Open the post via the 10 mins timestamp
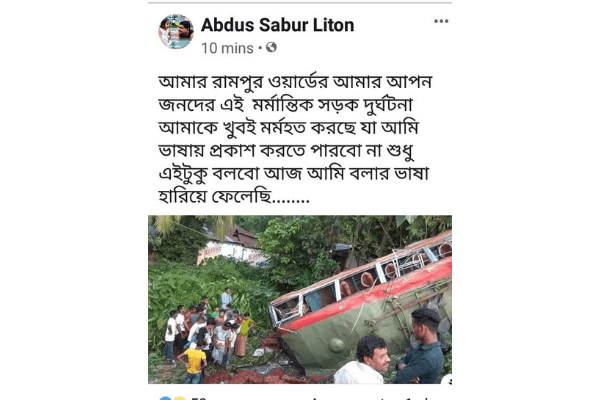 (227, 48)
